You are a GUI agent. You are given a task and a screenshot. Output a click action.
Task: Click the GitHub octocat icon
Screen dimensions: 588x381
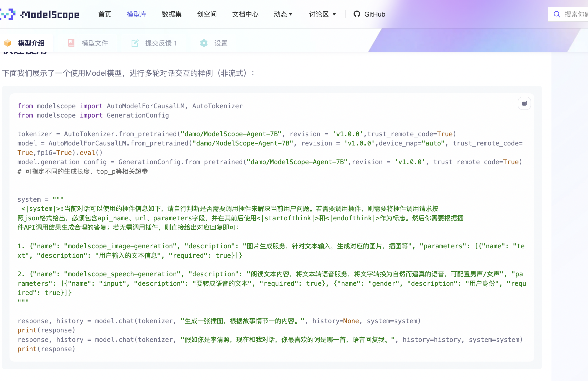356,14
